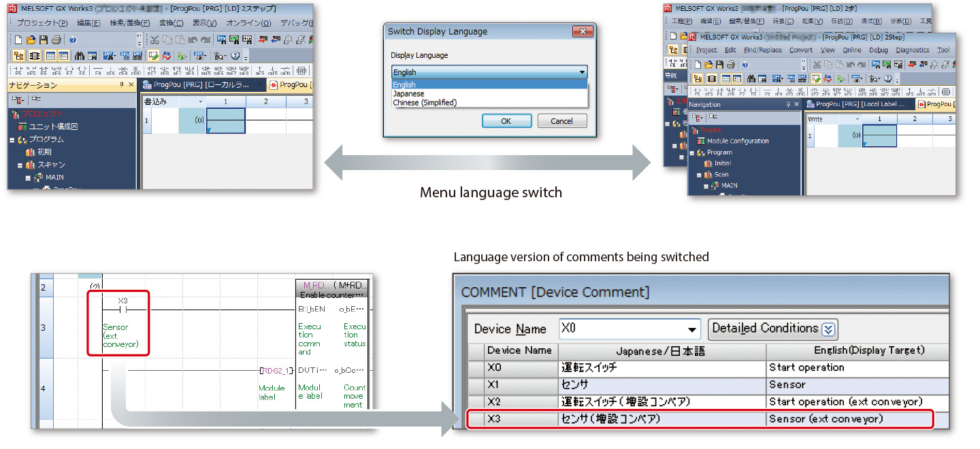Open a project using the folder toolbar icon
980x449 pixels.
coord(31,39)
